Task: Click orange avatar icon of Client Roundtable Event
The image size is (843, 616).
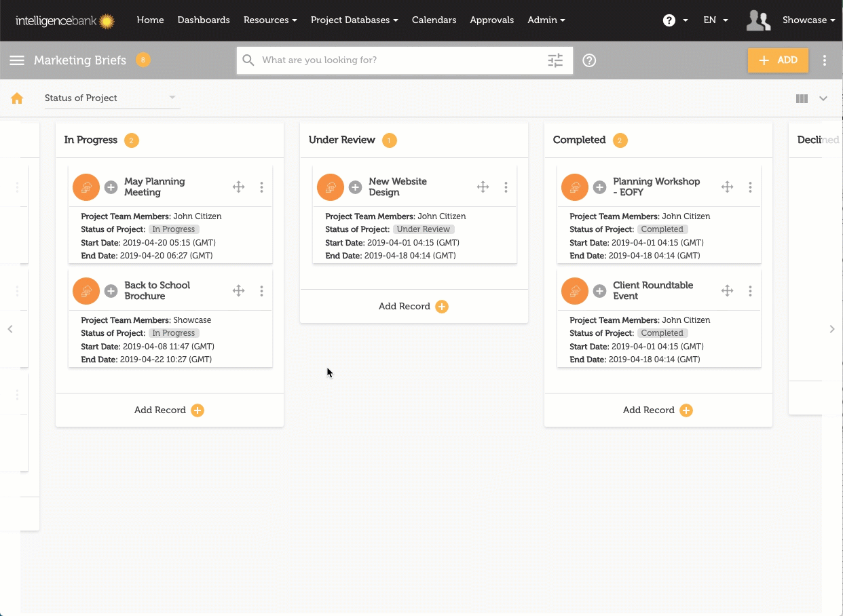Action: click(x=575, y=291)
